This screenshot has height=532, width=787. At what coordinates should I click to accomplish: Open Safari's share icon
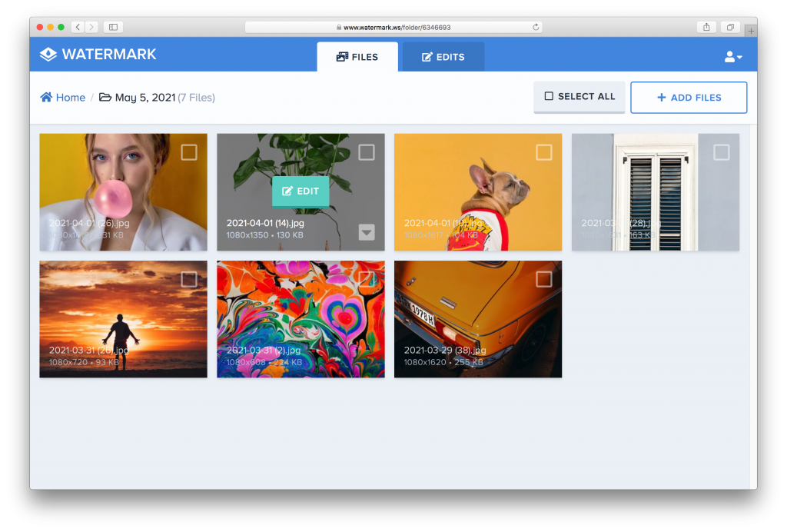click(x=706, y=27)
